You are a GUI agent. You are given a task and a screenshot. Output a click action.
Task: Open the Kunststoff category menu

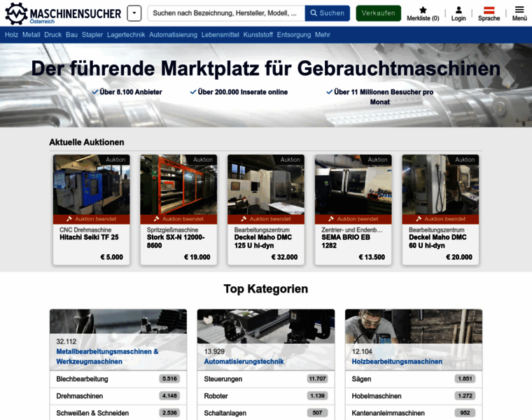coord(258,34)
